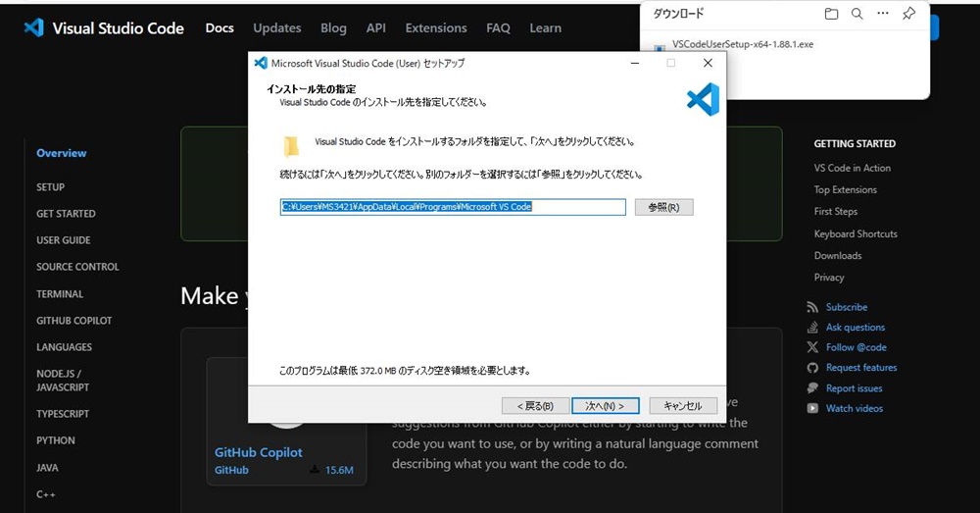Click the Watch videos link
Screen dimensions: 980x513
[855, 408]
